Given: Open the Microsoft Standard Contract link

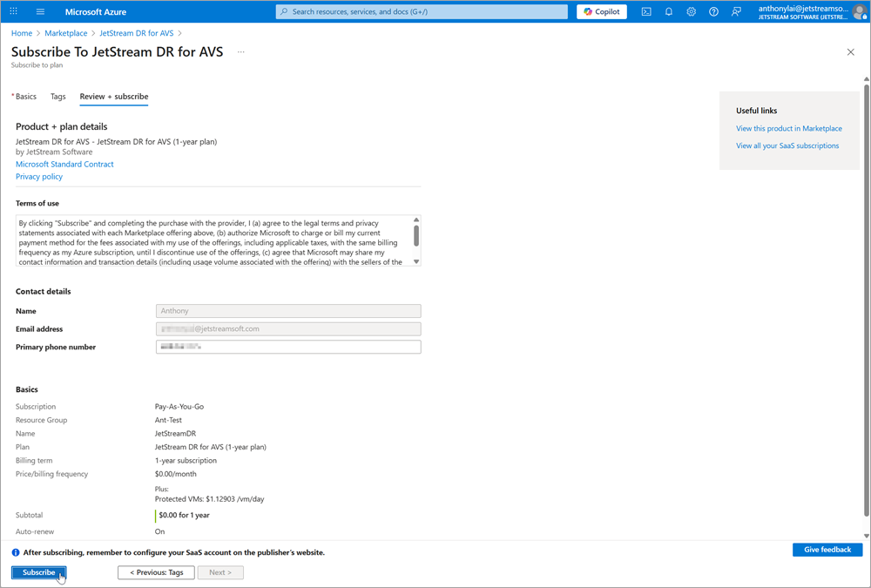Looking at the screenshot, I should click(x=64, y=164).
